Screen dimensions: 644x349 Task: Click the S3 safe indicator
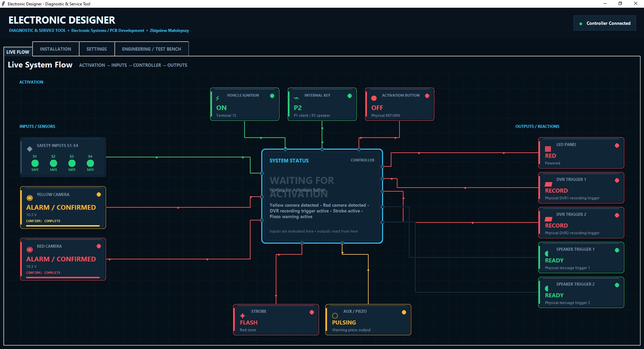(72, 163)
